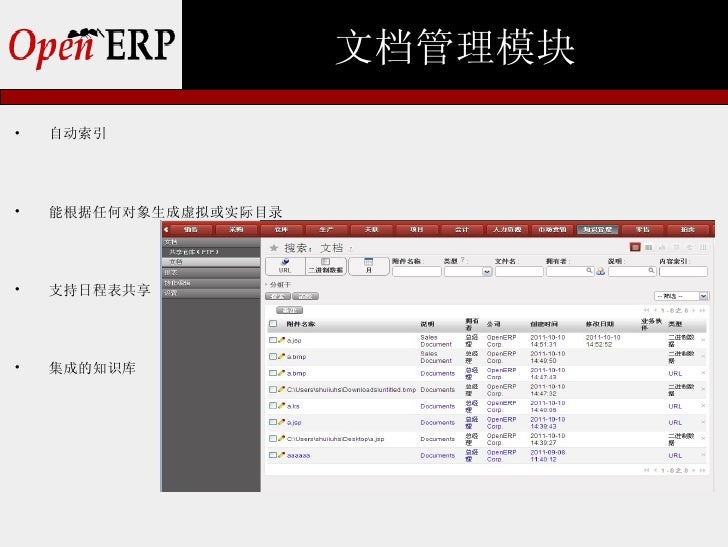Screen dimensions: 728x547
Task: Check the a.jsp row created 14:51:31
Action: coord(273,340)
